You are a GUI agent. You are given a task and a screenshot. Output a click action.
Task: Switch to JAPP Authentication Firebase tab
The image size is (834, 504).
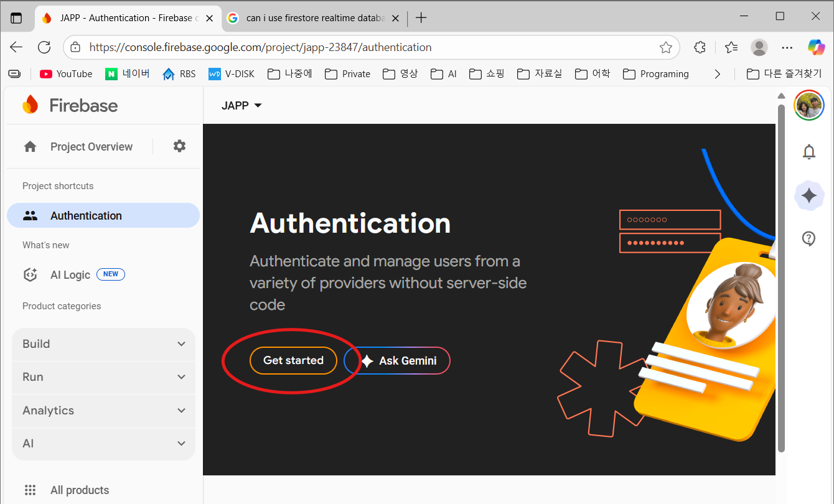click(128, 18)
